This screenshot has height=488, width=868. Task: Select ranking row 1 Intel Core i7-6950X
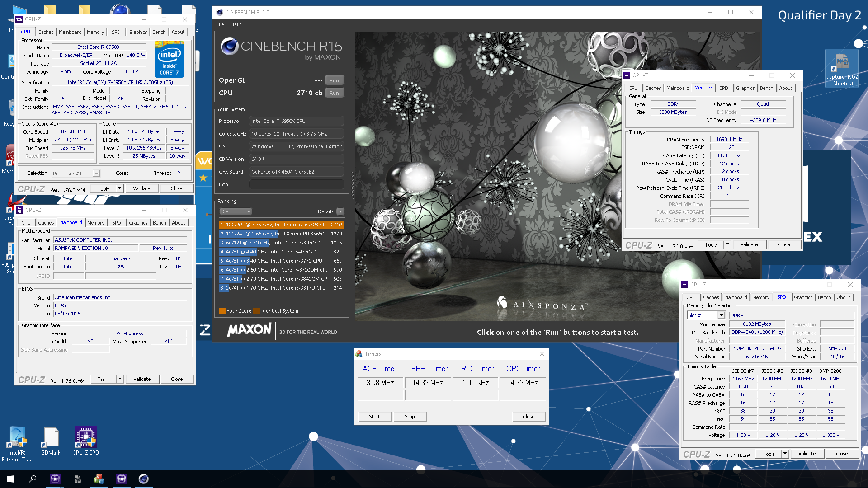[x=281, y=225]
